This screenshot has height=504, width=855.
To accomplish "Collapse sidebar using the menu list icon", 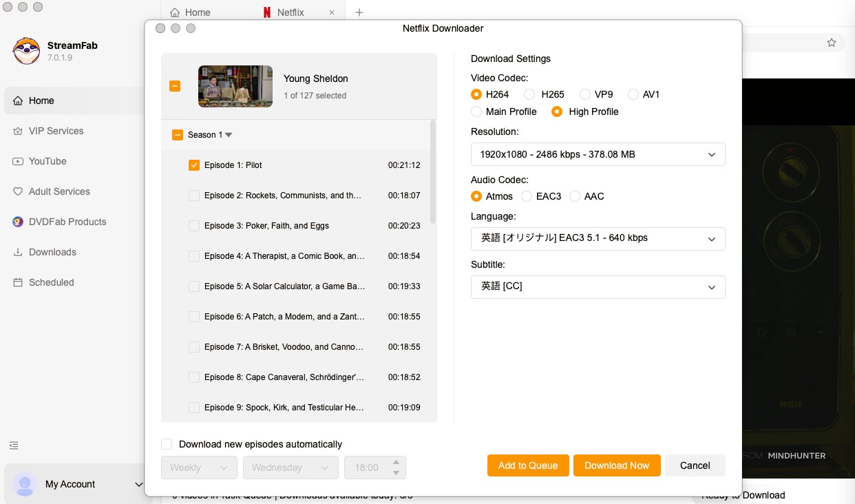I will point(14,445).
